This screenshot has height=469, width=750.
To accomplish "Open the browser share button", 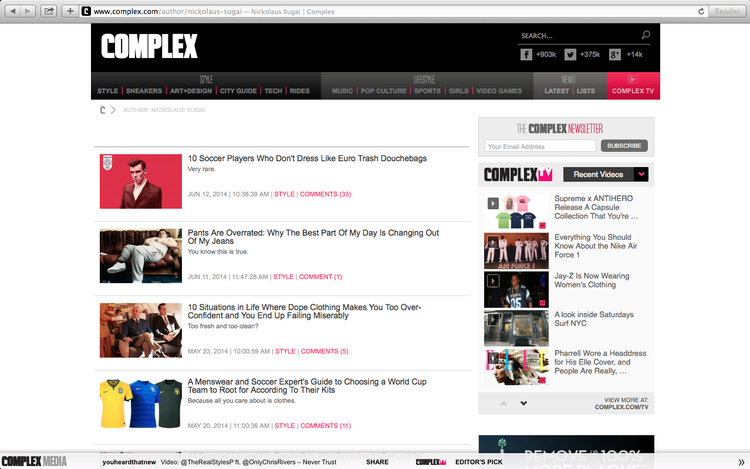I will tap(48, 11).
